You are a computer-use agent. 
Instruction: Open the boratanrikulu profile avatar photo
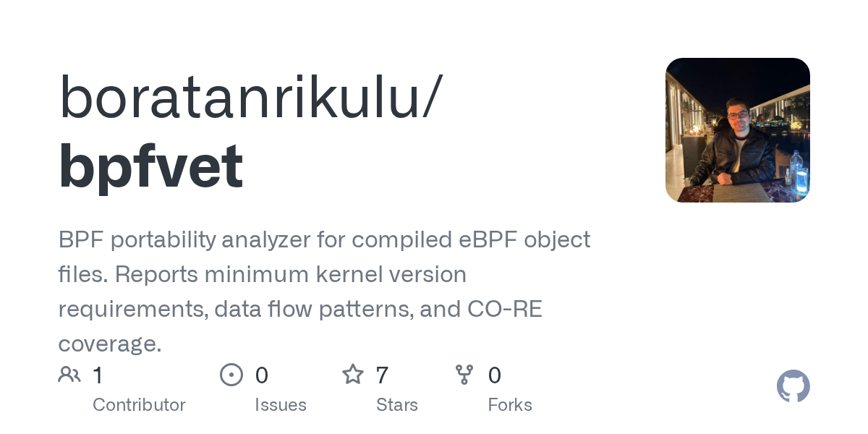[x=737, y=130]
